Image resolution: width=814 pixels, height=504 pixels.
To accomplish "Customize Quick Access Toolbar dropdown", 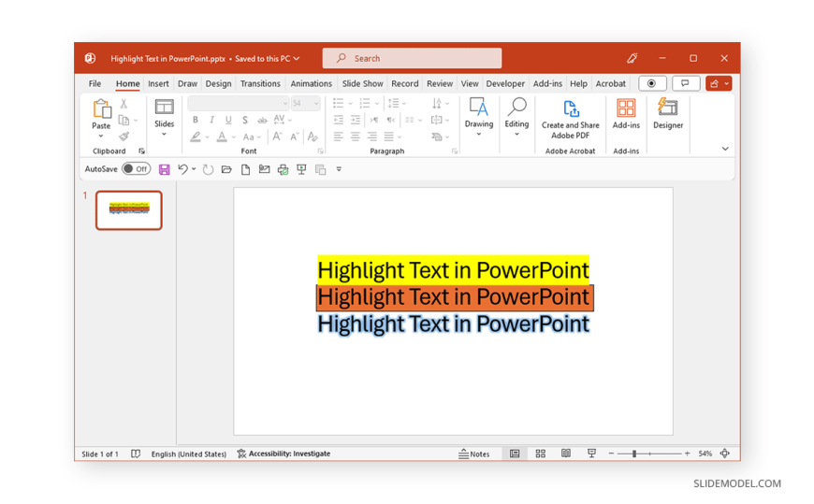I will click(x=339, y=169).
